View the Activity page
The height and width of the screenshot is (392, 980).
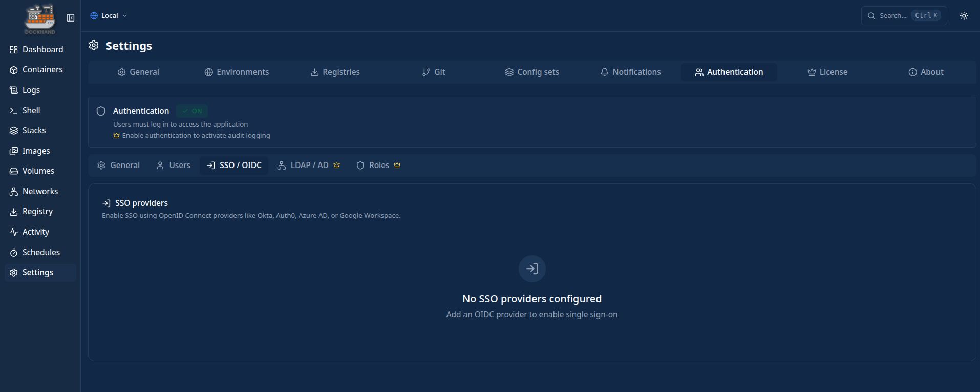[x=40, y=232]
